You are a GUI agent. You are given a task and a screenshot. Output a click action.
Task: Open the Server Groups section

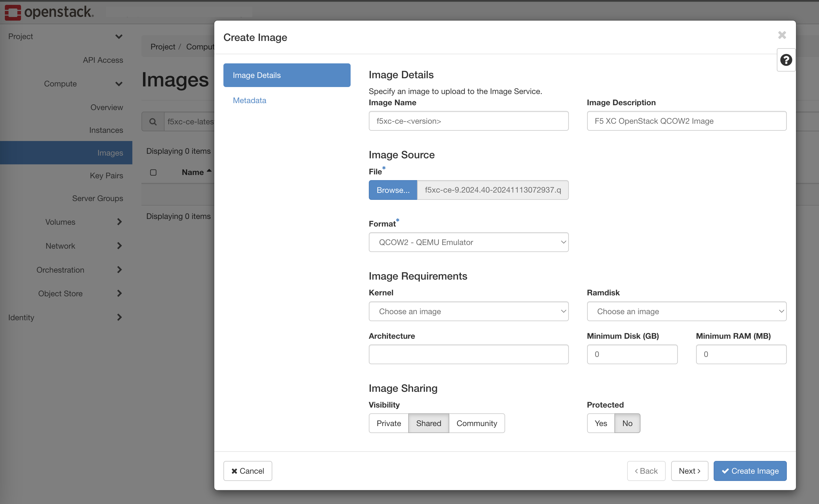coord(97,198)
